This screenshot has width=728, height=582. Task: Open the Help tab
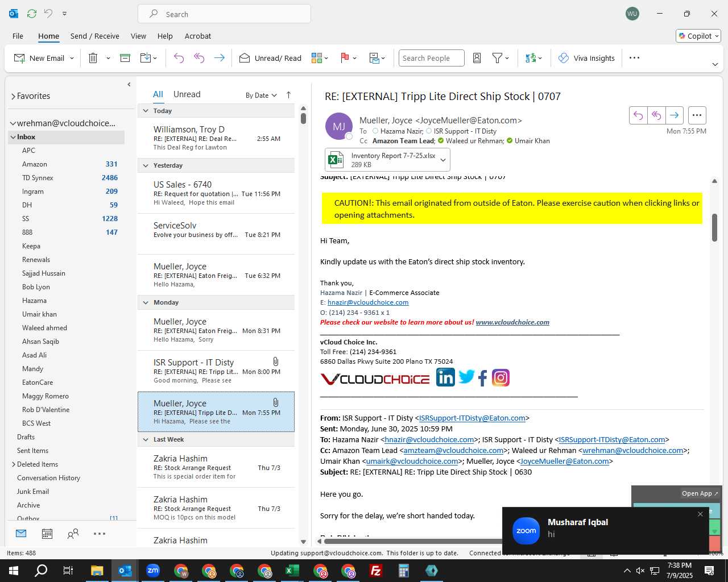pyautogui.click(x=165, y=36)
